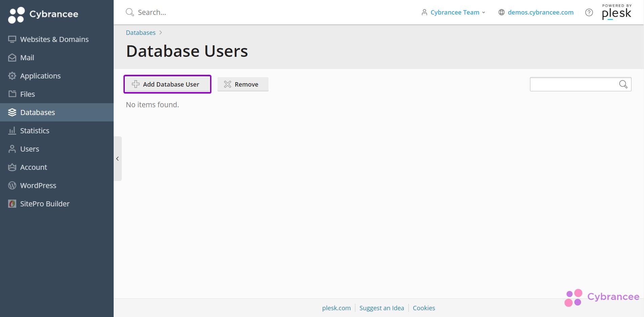
Task: Open the help question-mark icon
Action: point(589,12)
